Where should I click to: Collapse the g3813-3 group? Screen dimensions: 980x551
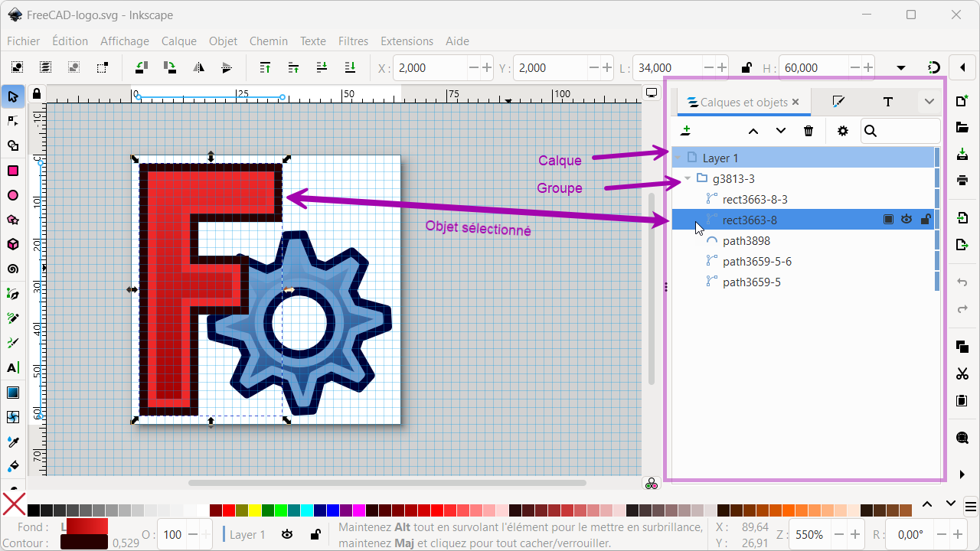688,179
